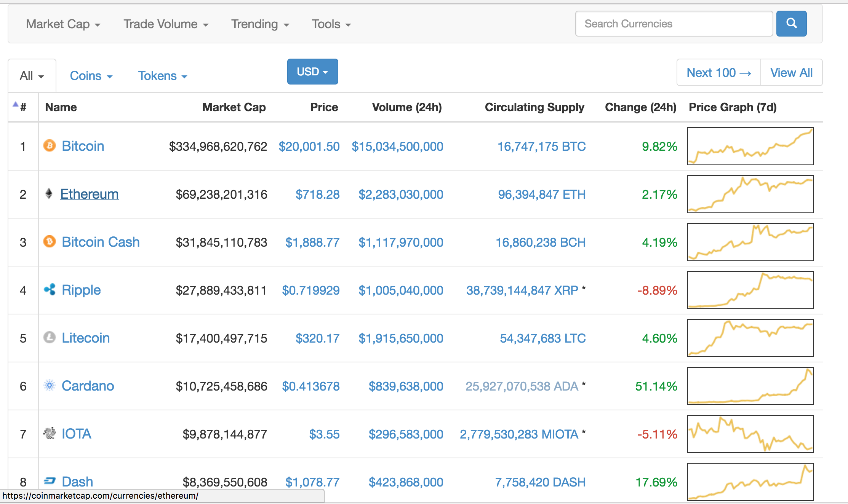Viewport: 848px width, 504px height.
Task: Sort by Price column header
Action: pos(324,107)
